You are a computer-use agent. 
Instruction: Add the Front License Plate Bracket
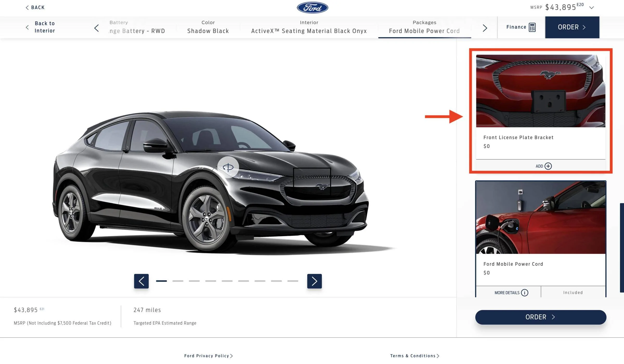[543, 166]
